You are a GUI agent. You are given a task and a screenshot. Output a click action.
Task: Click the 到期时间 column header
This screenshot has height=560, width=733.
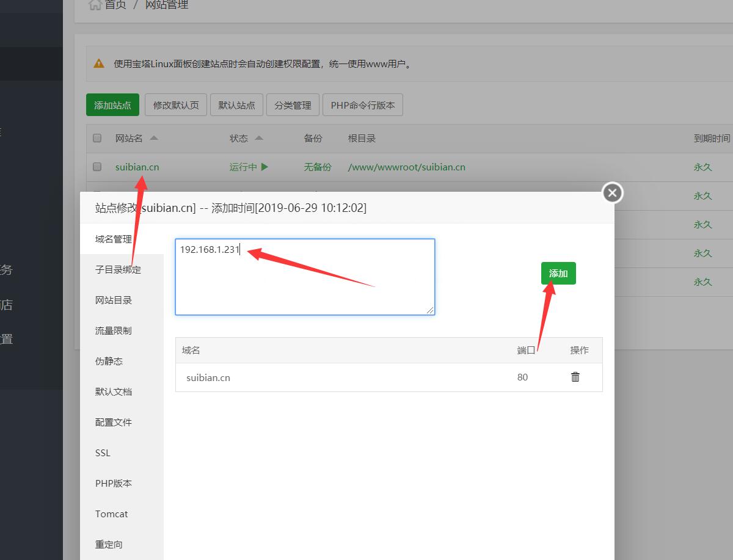(712, 138)
